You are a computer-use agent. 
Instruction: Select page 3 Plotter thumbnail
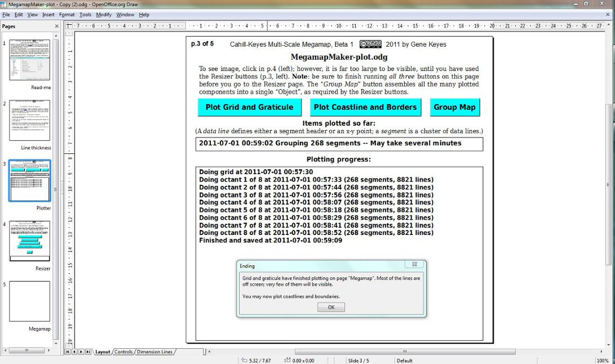(x=30, y=180)
